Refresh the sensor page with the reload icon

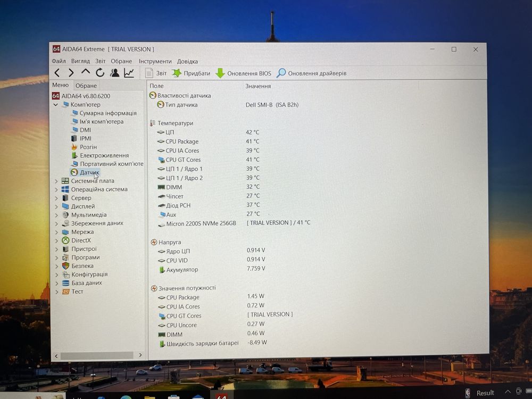point(100,72)
